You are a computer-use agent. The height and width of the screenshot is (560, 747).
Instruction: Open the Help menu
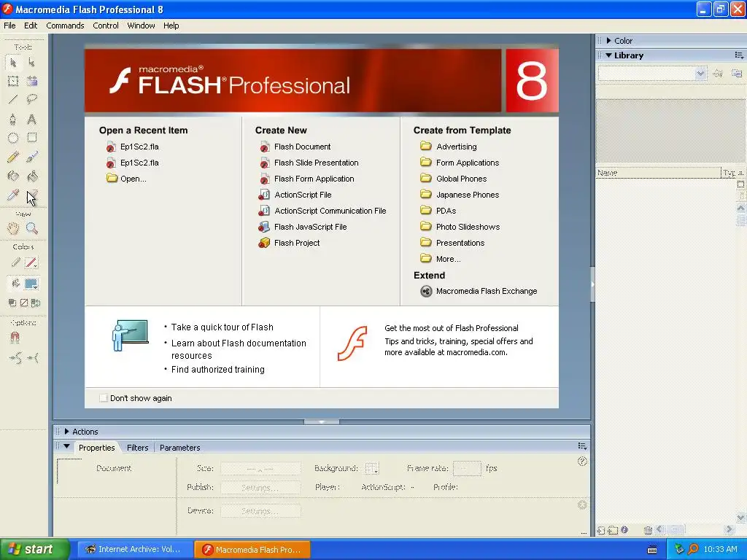(171, 26)
